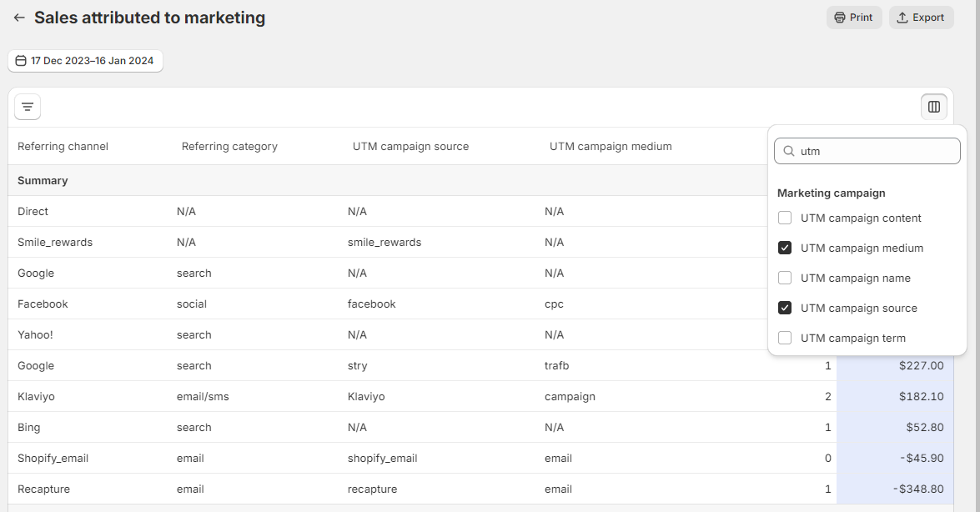Click the Referring category column header
980x512 pixels.
[x=229, y=147]
